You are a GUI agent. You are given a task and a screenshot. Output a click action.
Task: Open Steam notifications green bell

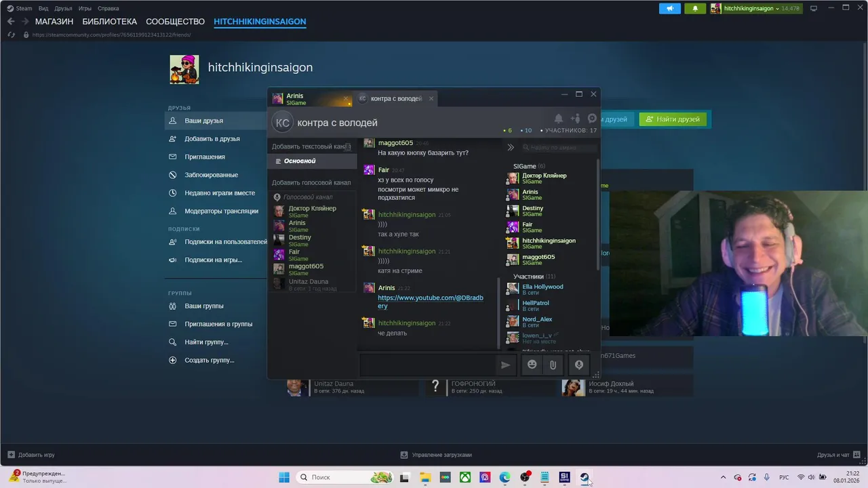click(694, 9)
